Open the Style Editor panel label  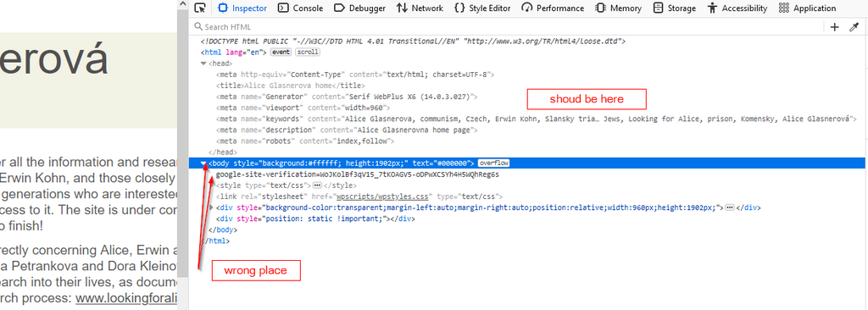pyautogui.click(x=490, y=8)
